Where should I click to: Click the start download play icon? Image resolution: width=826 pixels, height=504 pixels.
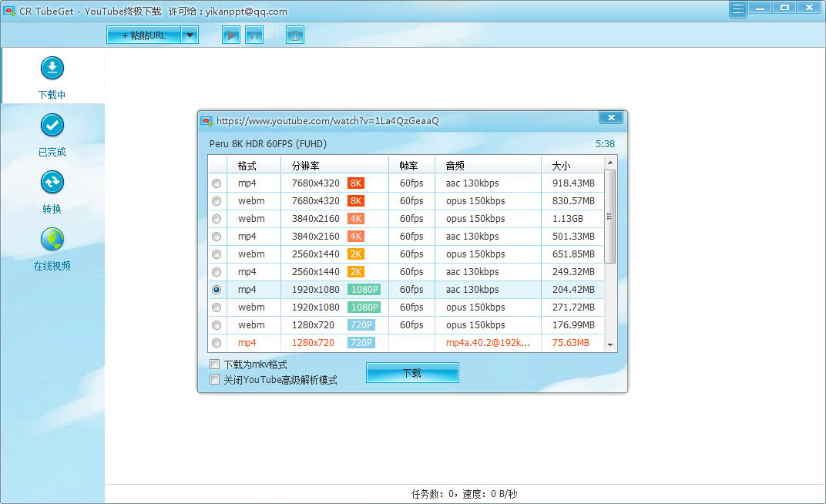pos(230,35)
